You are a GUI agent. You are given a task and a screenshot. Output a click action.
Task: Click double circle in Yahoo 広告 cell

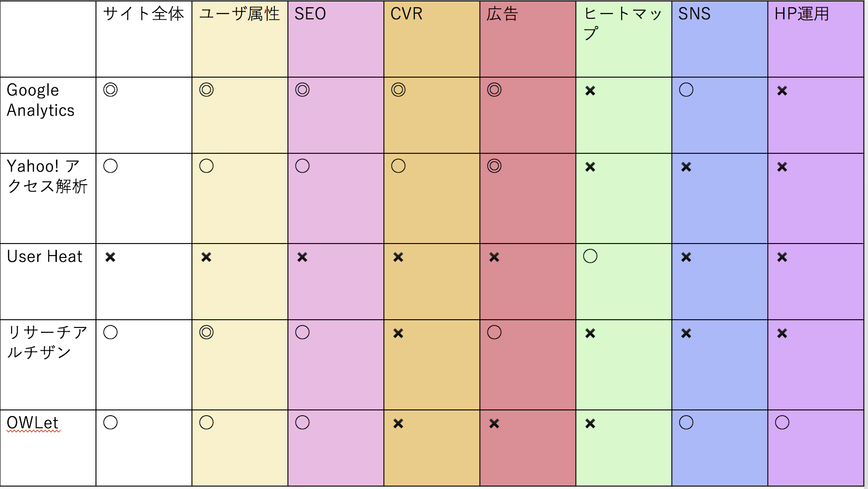coord(494,166)
